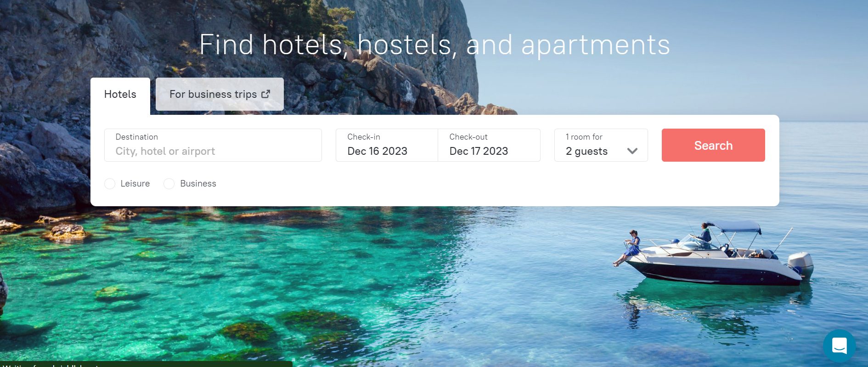Viewport: 868px width, 367px height.
Task: Select the Leisure radio button
Action: pos(110,184)
